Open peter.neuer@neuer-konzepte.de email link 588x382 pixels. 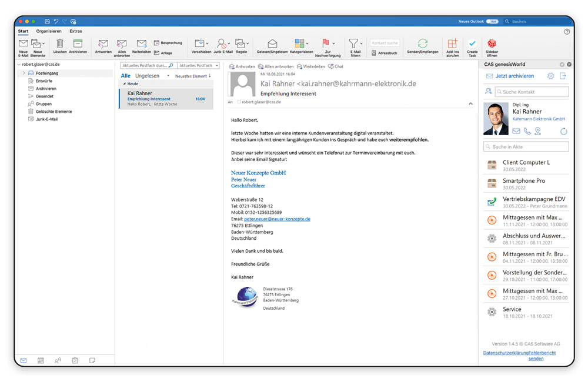(277, 219)
